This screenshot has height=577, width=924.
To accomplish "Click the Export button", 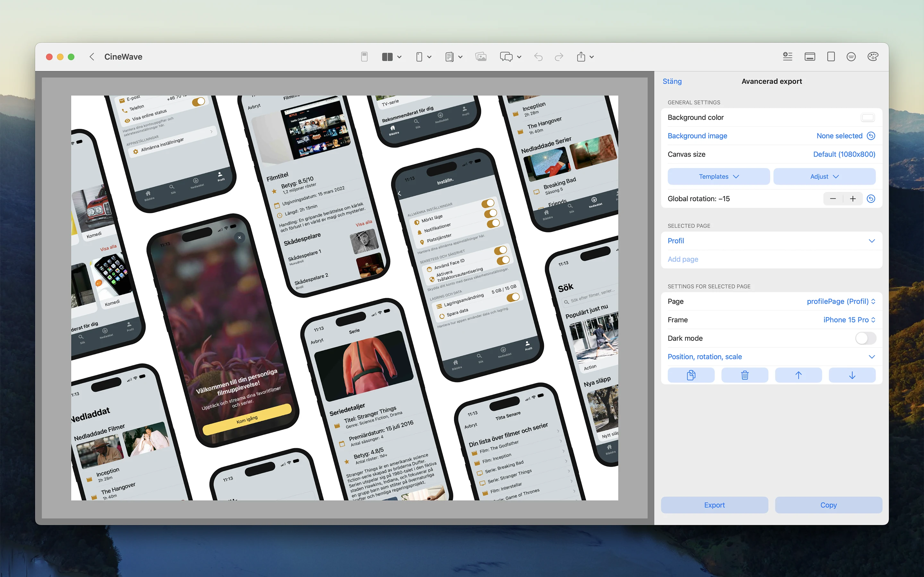I will coord(714,505).
